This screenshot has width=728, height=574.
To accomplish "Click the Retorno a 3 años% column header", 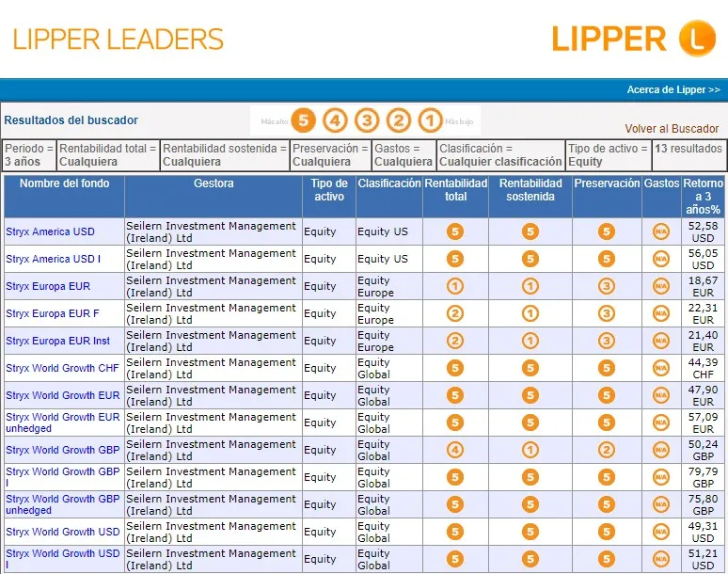I will pos(703,197).
